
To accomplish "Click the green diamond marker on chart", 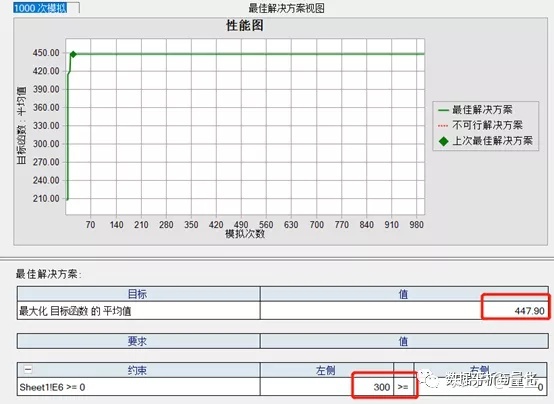I will 73,54.
